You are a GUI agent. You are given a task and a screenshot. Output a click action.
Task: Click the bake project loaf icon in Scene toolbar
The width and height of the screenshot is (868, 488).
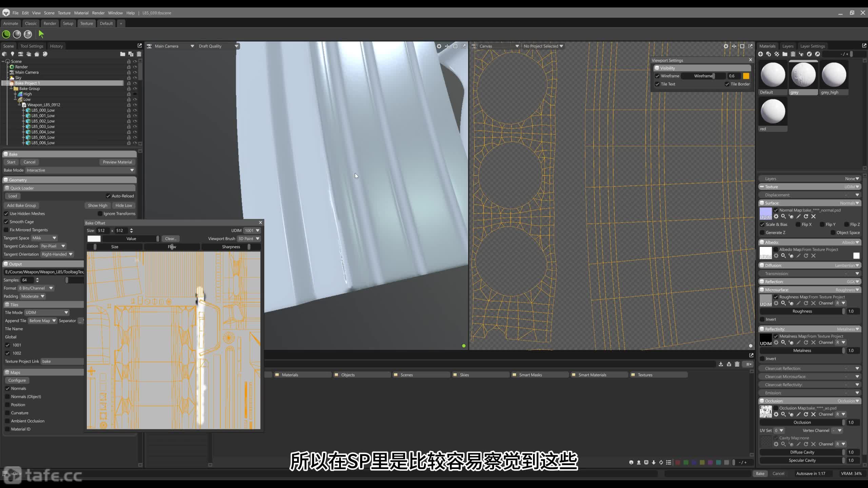tap(37, 54)
